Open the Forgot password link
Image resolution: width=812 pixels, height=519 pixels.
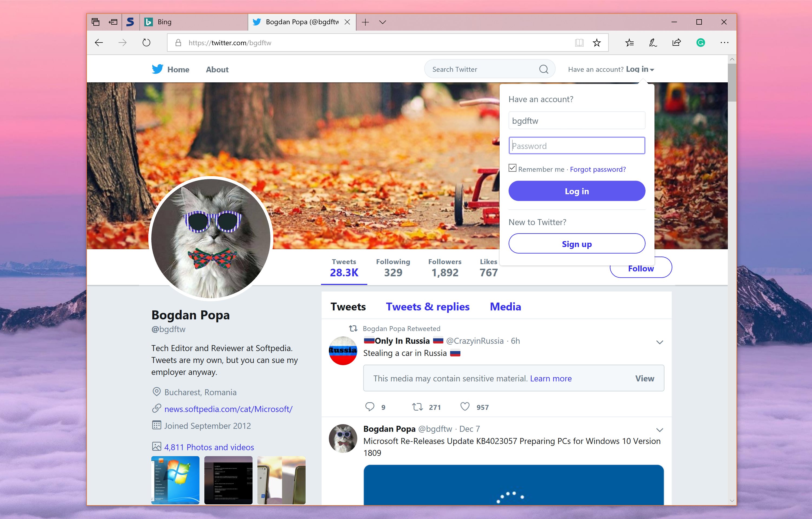tap(598, 169)
